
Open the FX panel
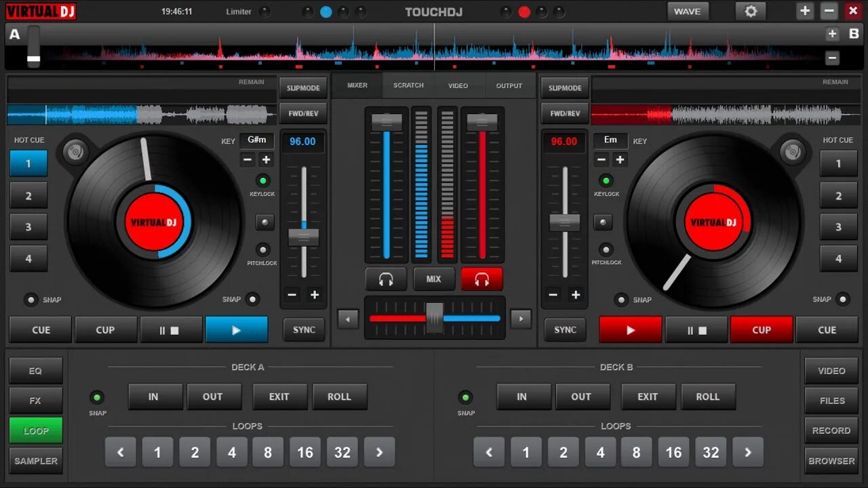click(x=35, y=401)
